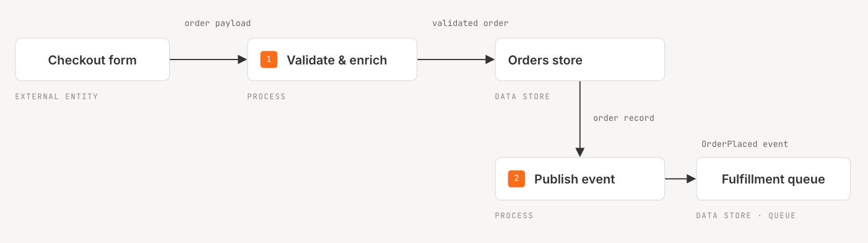Viewport: 868px width, 243px height.
Task: Select the Checkout form node
Action: 92,60
